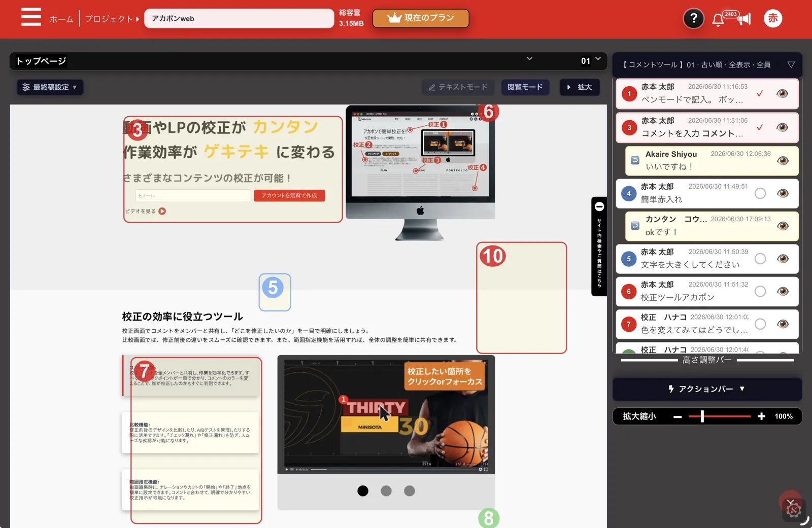
Task: Open the プロジェクト menu
Action: [x=112, y=19]
